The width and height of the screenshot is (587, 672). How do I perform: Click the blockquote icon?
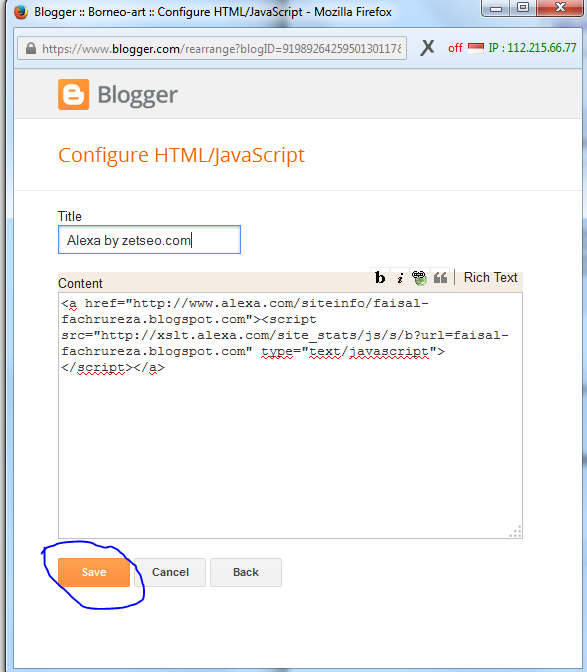click(x=440, y=278)
